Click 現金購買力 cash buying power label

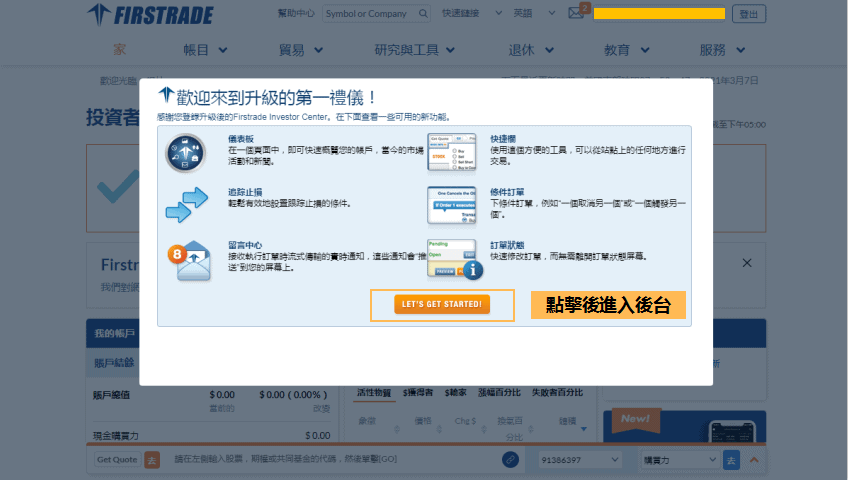tap(116, 436)
